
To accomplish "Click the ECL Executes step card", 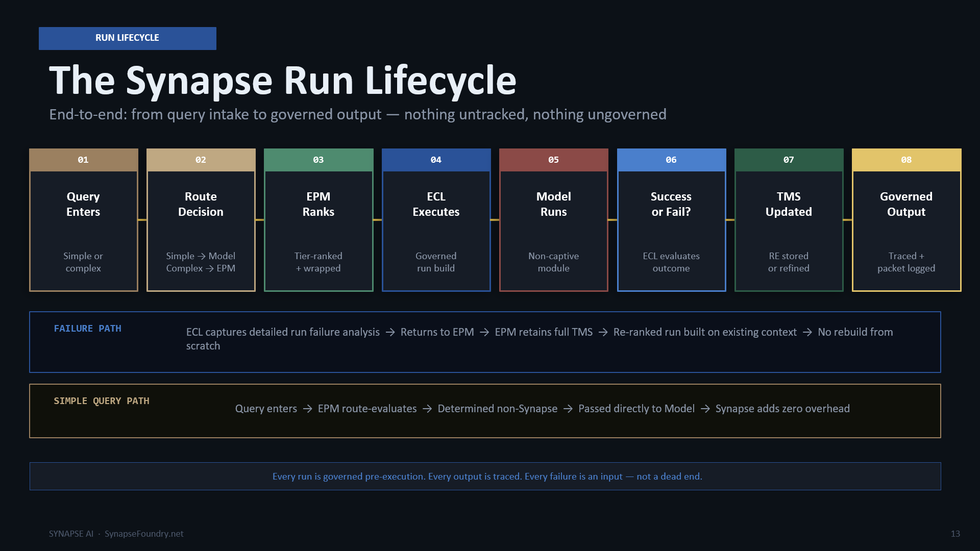I will pos(436,220).
